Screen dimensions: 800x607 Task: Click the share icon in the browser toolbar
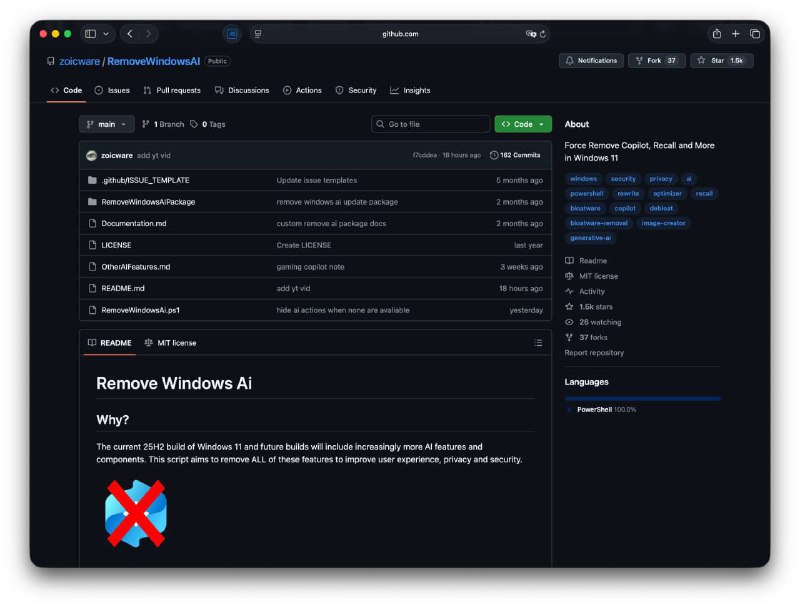tap(716, 33)
